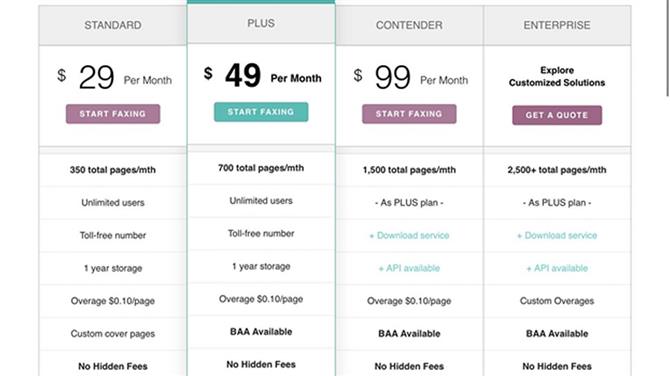Click 700 total pages/mth in Plus column

point(261,168)
